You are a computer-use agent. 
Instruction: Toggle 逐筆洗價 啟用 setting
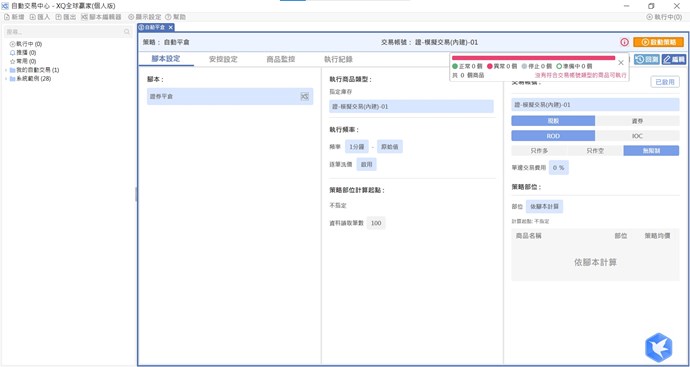(x=366, y=164)
